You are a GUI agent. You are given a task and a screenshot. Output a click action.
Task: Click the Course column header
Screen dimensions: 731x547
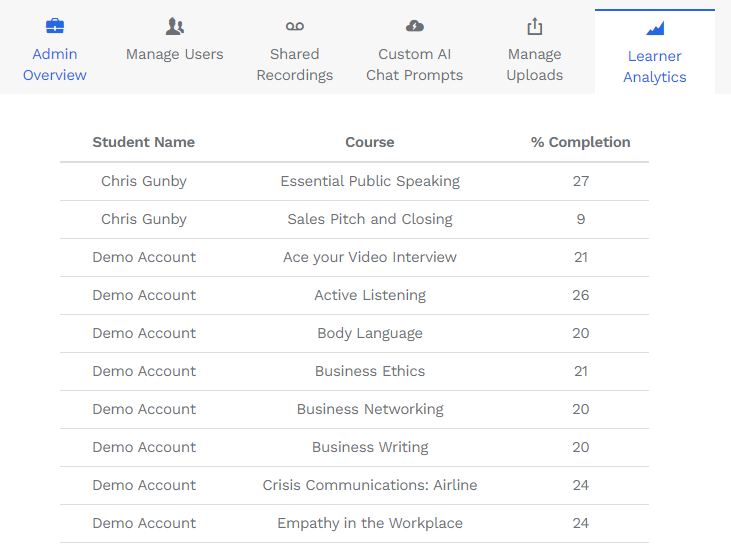point(370,142)
